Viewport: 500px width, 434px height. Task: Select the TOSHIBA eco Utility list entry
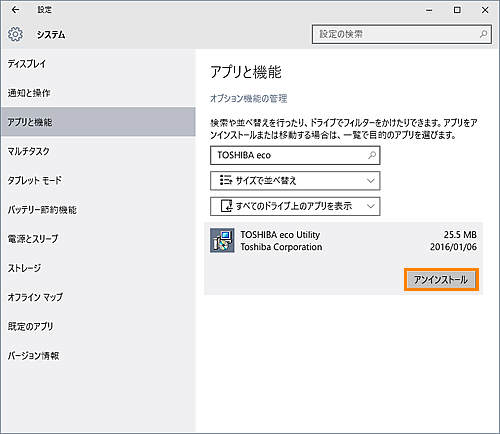coord(343,258)
